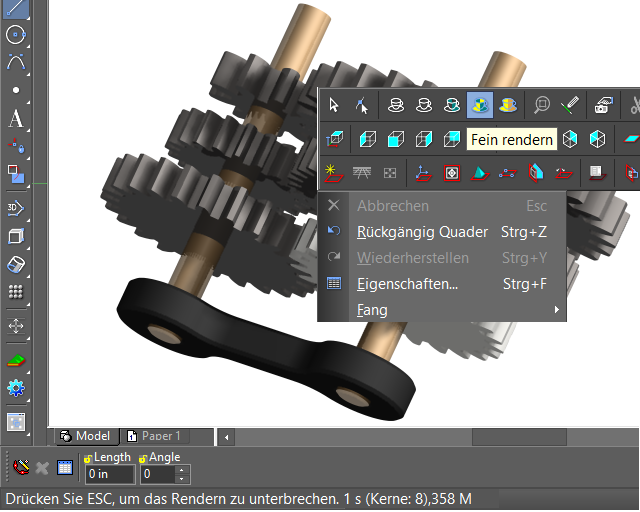Choose the arrow Select tool in popup toolbar

pyautogui.click(x=333, y=105)
